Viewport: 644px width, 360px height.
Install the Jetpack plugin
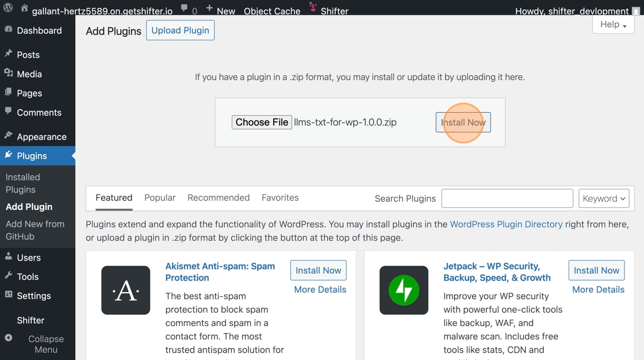click(596, 270)
